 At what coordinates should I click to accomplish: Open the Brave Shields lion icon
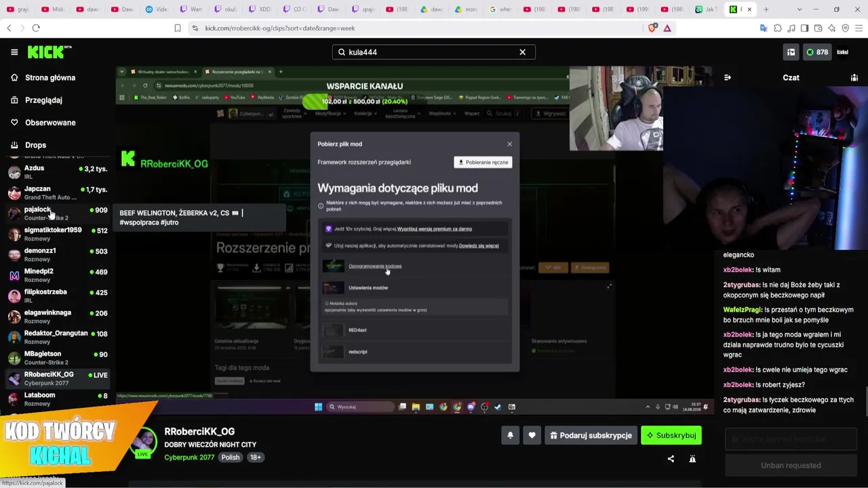(653, 28)
